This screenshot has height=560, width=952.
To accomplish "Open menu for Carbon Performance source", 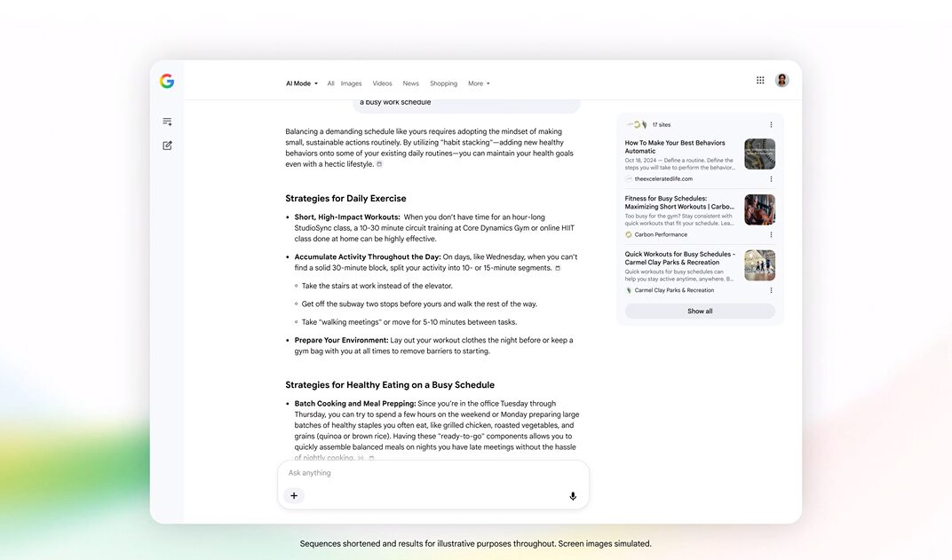I will [x=771, y=235].
